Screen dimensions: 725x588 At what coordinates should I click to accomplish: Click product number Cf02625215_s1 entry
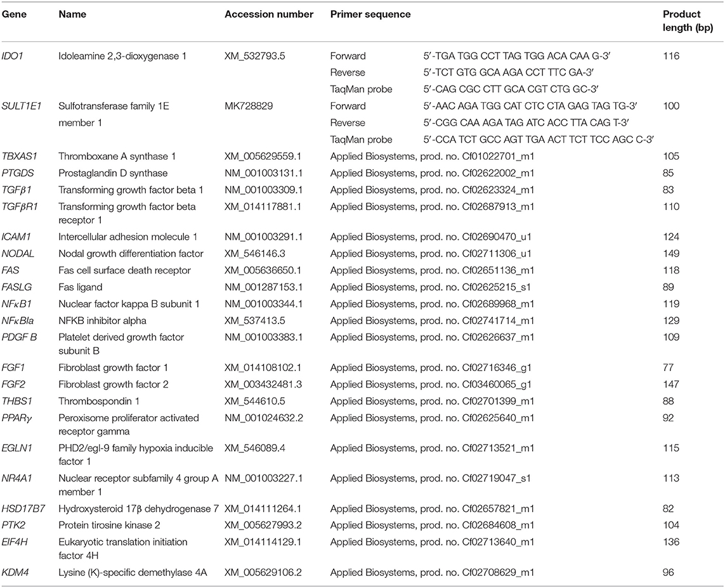click(x=431, y=287)
